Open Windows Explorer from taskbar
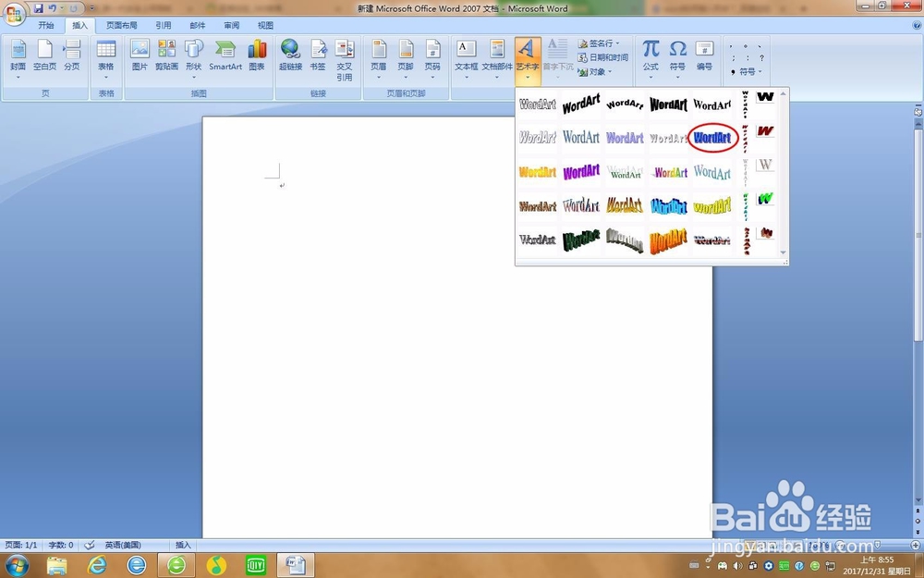 [57, 566]
